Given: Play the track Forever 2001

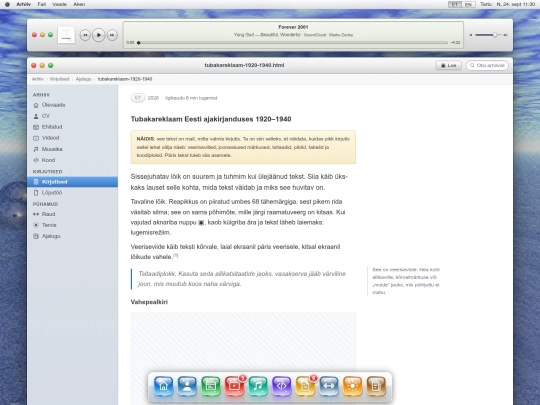Looking at the screenshot, I should click(98, 35).
